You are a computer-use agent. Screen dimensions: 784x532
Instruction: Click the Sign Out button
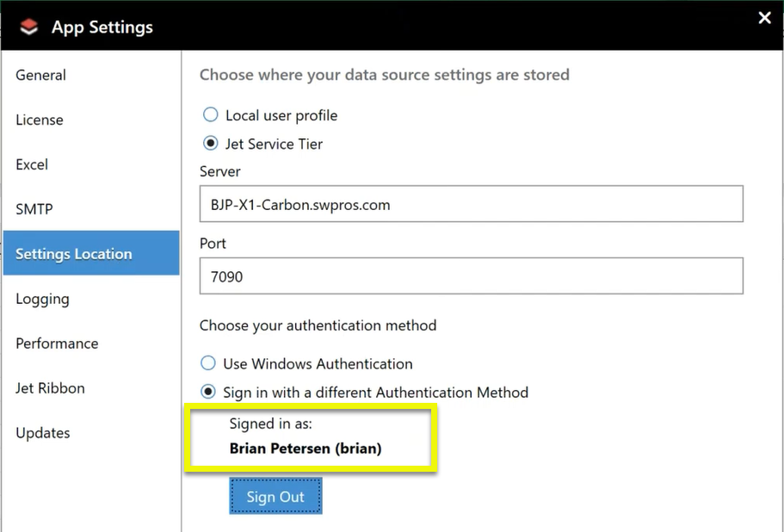coord(275,496)
